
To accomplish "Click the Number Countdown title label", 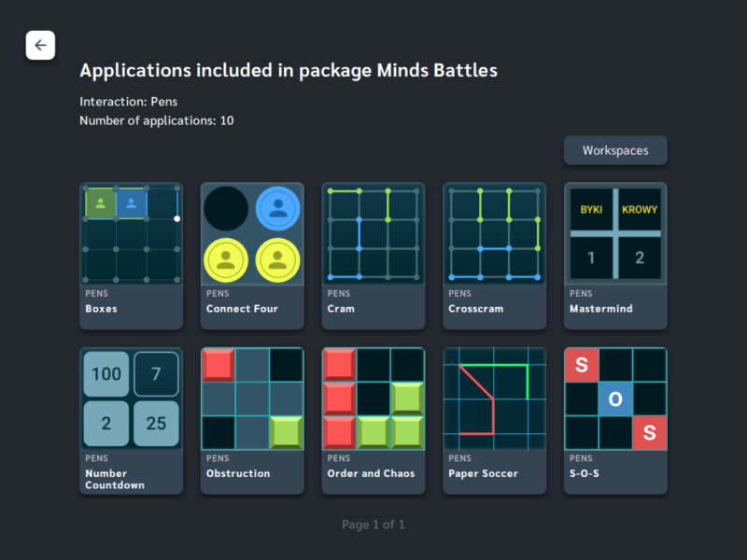I will pyautogui.click(x=115, y=479).
